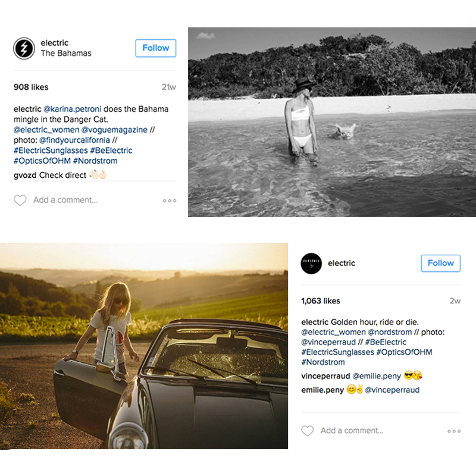Click the black electric avatar in second post
The image size is (476, 476).
pyautogui.click(x=311, y=263)
